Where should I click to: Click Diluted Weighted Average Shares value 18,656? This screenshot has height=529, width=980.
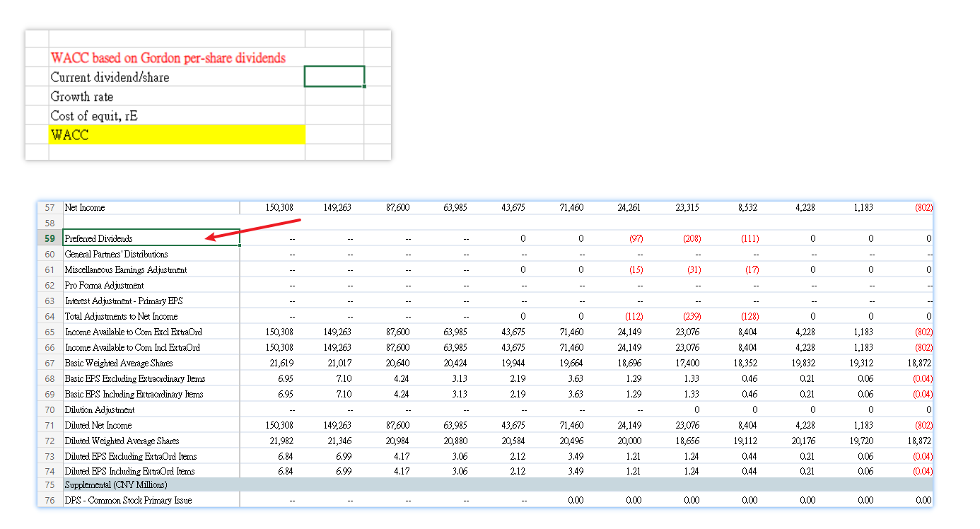688,441
